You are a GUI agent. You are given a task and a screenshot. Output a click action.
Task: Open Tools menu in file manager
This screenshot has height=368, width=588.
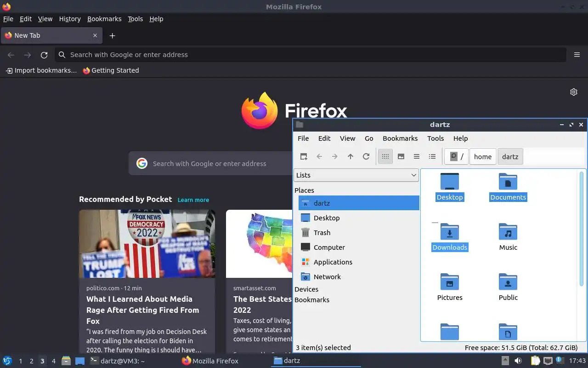[435, 138]
